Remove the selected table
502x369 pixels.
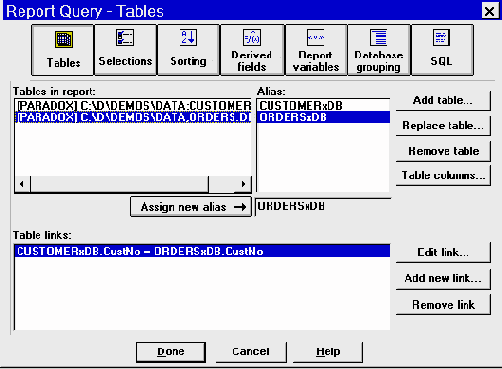coord(443,151)
